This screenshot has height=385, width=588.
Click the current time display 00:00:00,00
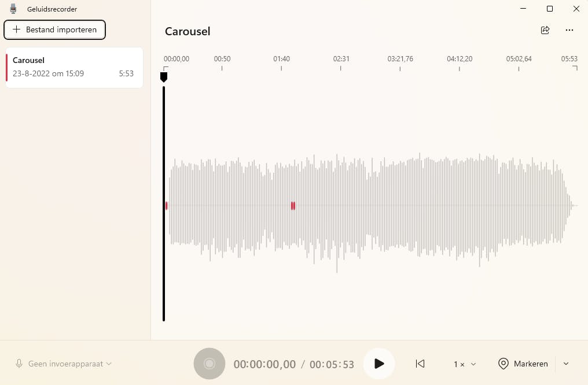[x=264, y=364]
